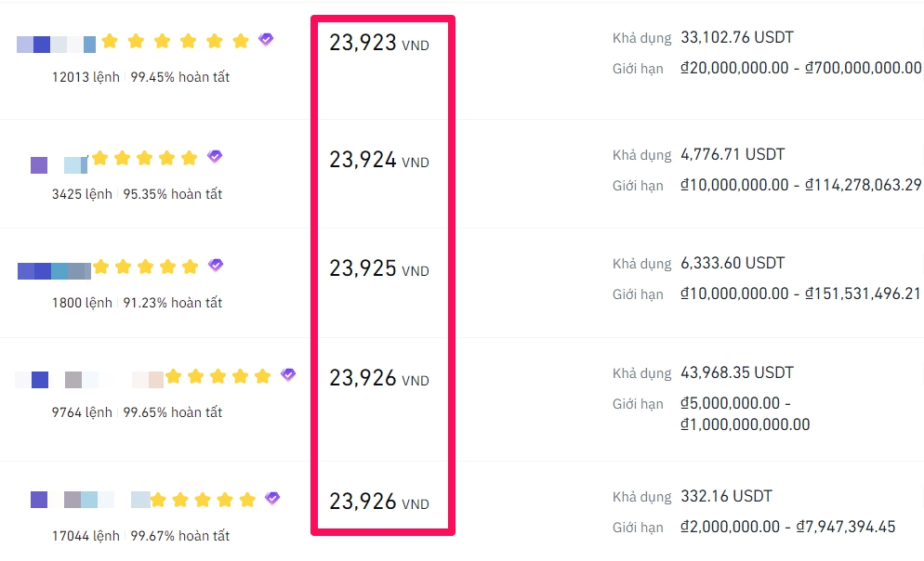
Task: Click the 4,776.71 USDT available amount
Action: point(733,154)
